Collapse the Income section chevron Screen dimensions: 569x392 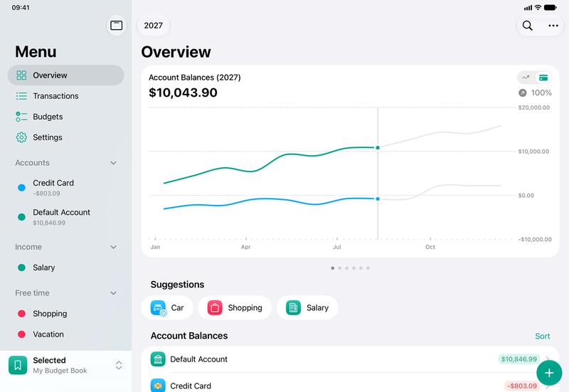click(113, 247)
